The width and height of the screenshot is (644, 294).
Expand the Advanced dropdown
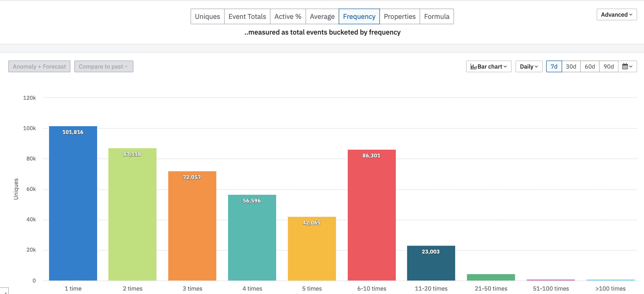coord(616,15)
